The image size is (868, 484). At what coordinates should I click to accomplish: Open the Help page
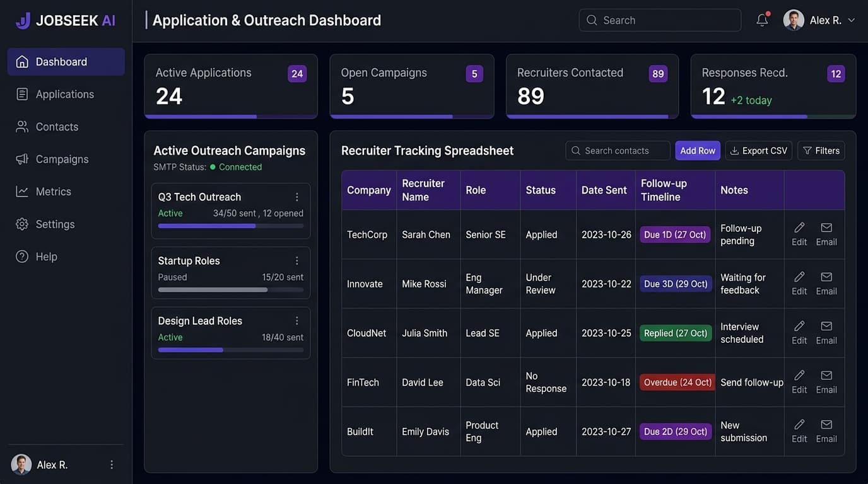point(66,256)
